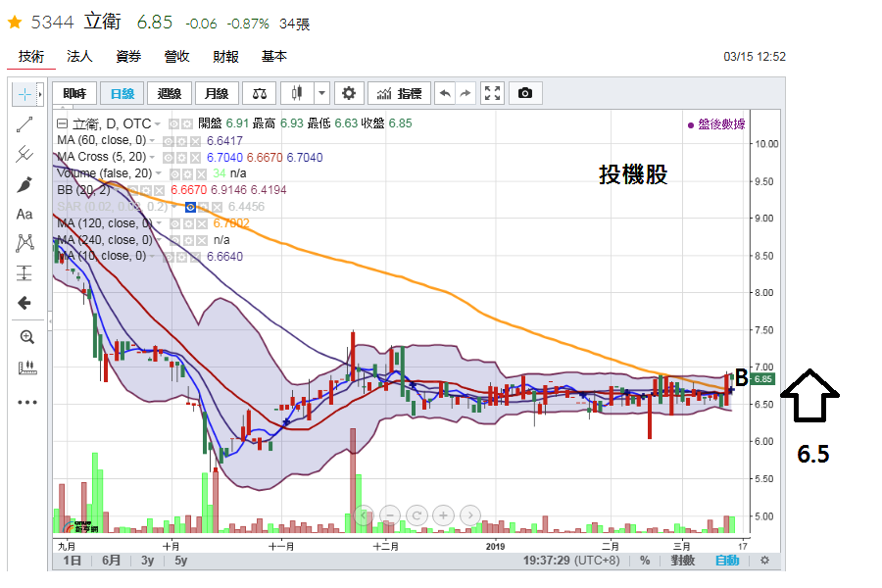The image size is (882, 588).
Task: Toggle visibility of MA (120, close, 0)
Action: click(175, 224)
